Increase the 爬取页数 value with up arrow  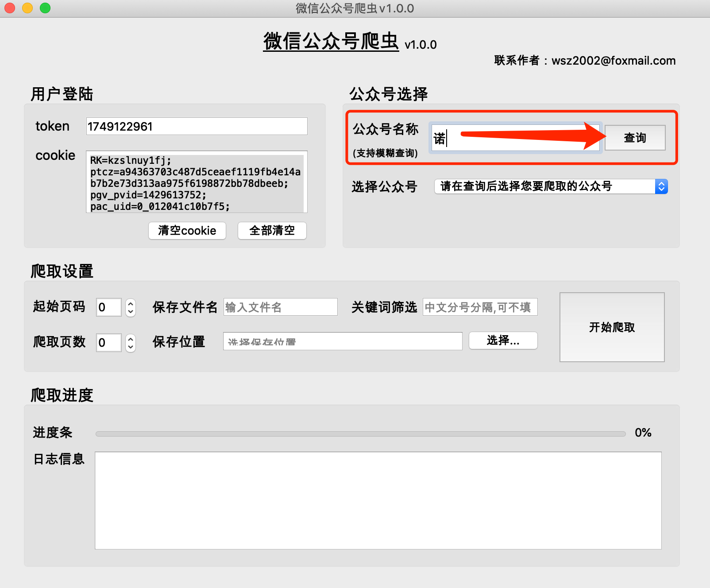point(131,339)
